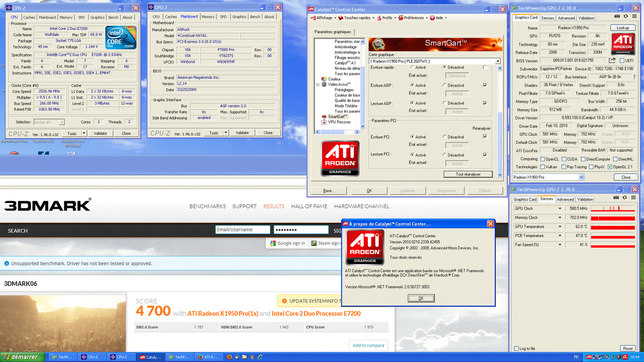Viewport: 644px width, 362px height.
Task: Switch to the Advanced tab in top GPU-Z window
Action: pyautogui.click(x=566, y=18)
